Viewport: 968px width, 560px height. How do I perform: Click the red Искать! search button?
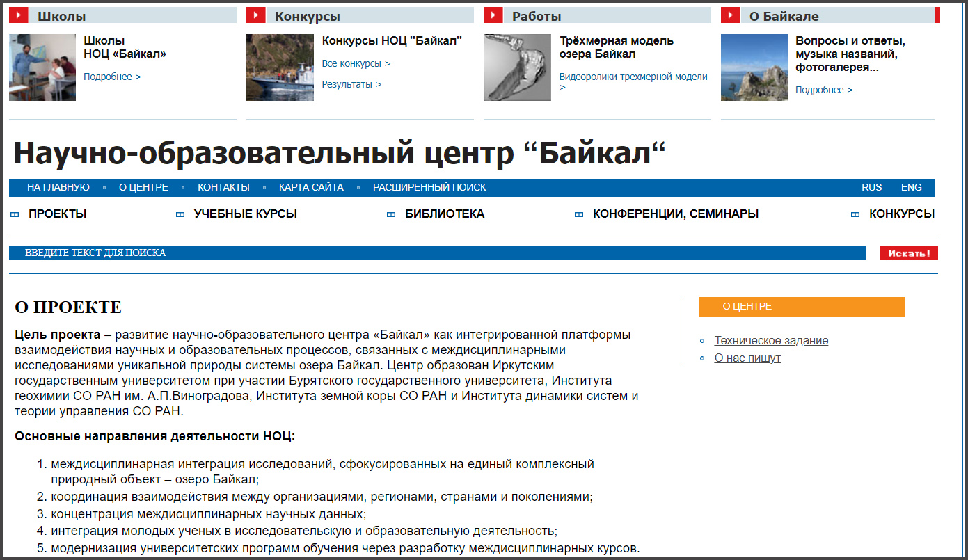909,253
